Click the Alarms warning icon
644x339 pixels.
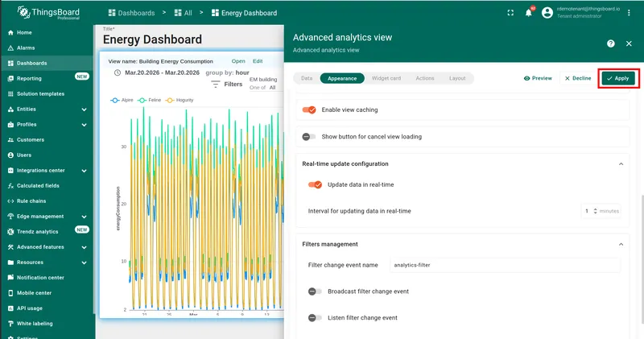point(10,48)
